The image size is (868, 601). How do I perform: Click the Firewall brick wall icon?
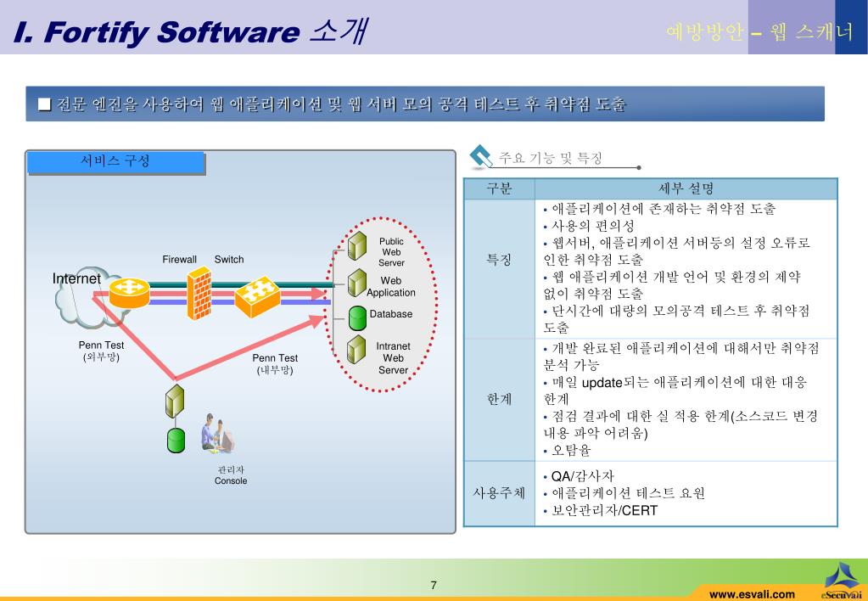(x=199, y=293)
